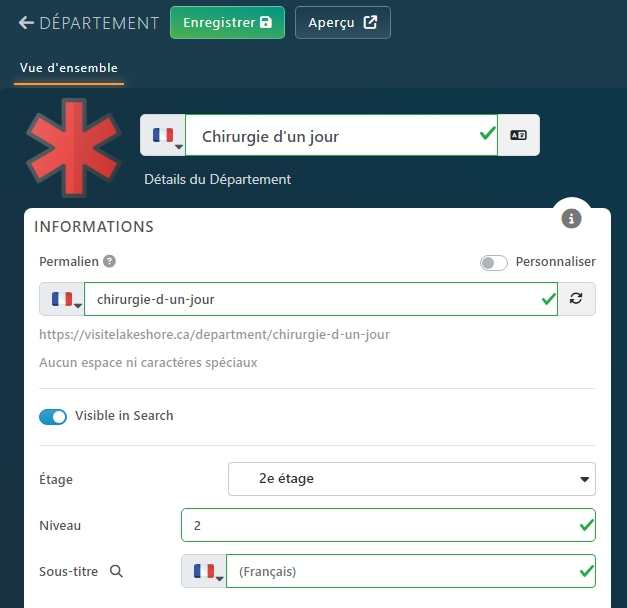Click the Permalien help question mark icon
This screenshot has height=608, width=627.
(110, 261)
